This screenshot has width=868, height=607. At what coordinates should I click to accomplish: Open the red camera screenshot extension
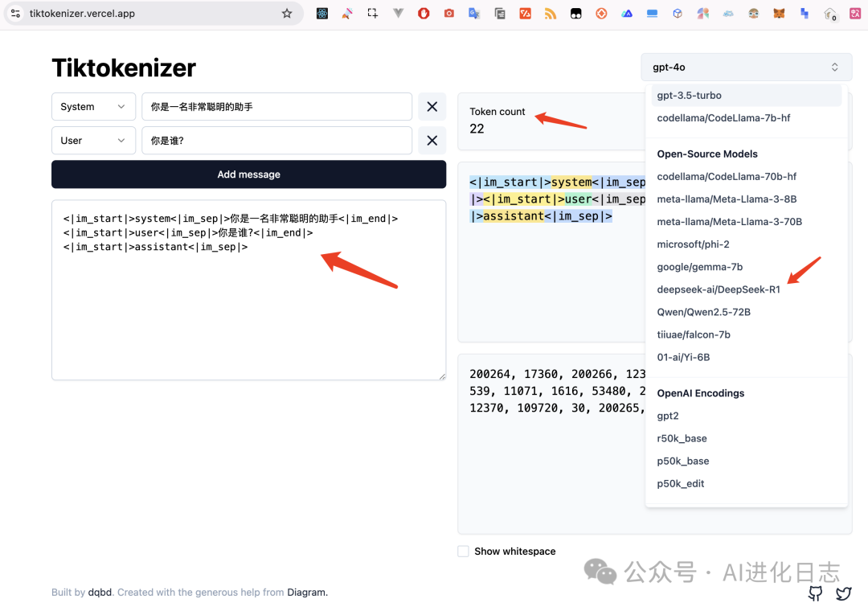(x=449, y=14)
